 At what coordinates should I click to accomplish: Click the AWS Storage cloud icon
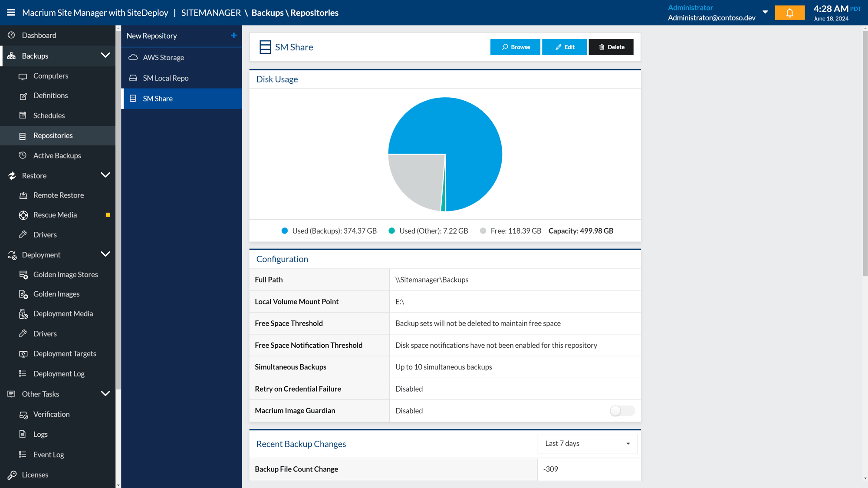[x=133, y=57]
